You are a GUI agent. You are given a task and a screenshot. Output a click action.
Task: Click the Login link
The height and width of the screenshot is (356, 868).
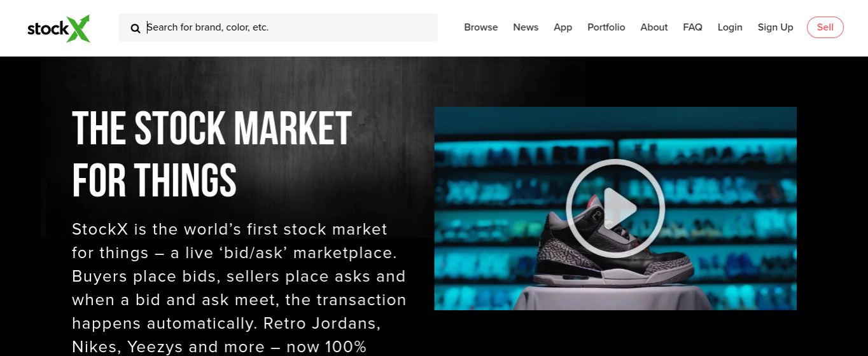tap(730, 27)
